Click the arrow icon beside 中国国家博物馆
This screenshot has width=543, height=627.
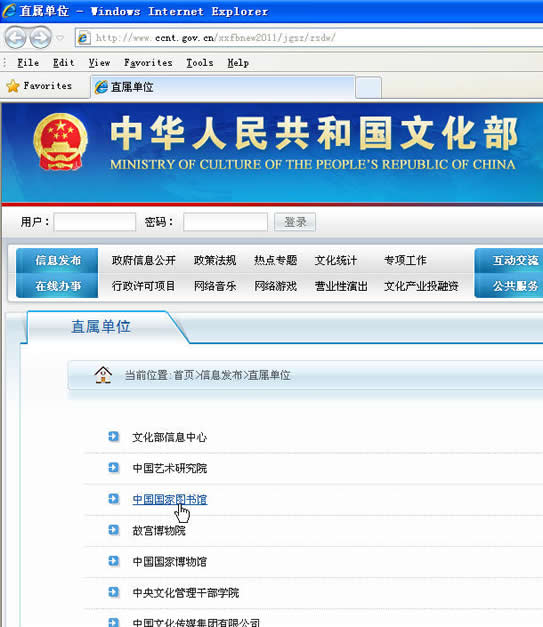(114, 561)
